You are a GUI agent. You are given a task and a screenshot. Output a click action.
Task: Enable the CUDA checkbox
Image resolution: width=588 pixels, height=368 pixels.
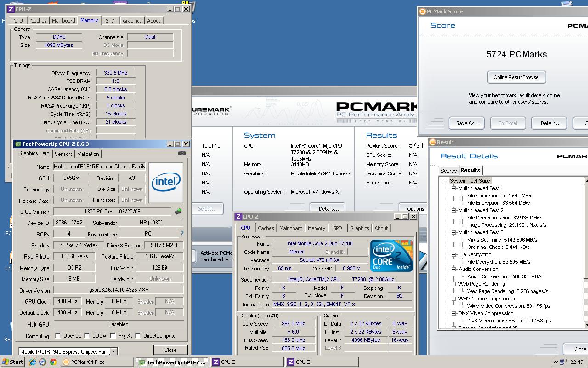[x=86, y=336]
